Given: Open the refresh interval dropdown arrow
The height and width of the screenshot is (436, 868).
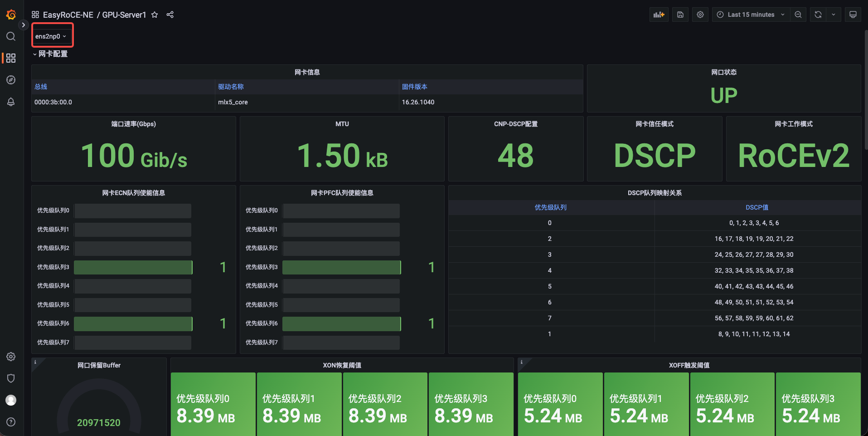Looking at the screenshot, I should (x=834, y=15).
